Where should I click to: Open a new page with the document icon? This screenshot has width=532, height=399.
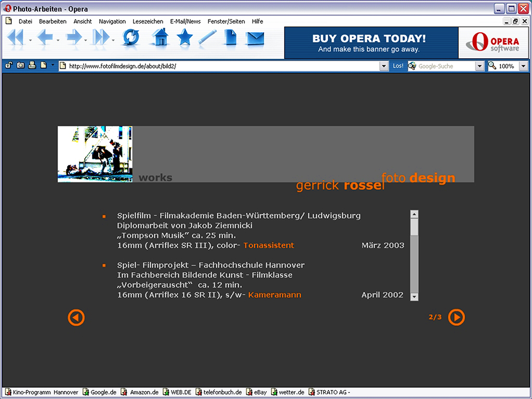pos(230,37)
